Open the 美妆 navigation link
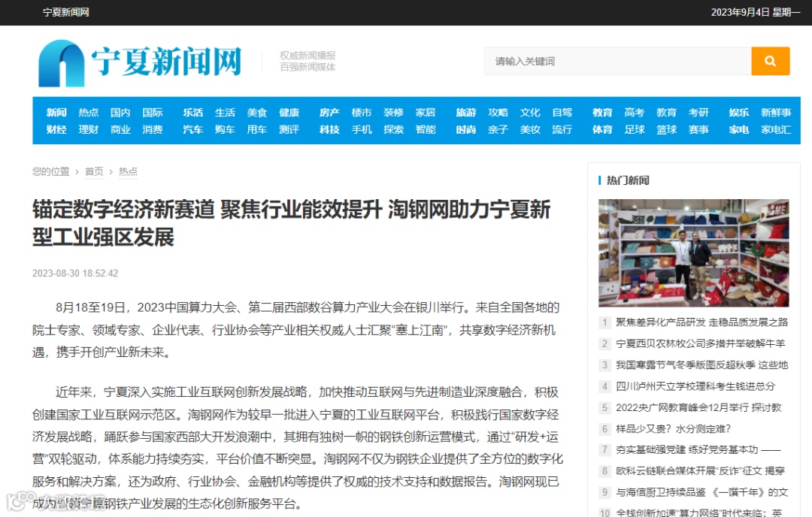This screenshot has height=517, width=812. click(530, 129)
